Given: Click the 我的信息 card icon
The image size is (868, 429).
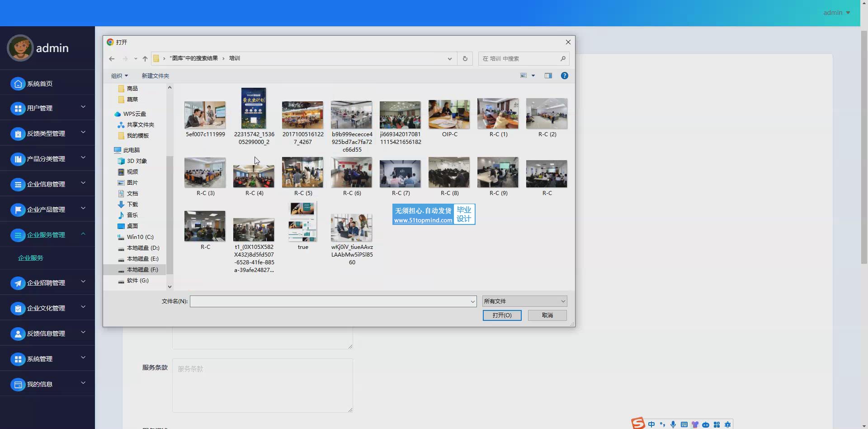Looking at the screenshot, I should click(x=18, y=385).
